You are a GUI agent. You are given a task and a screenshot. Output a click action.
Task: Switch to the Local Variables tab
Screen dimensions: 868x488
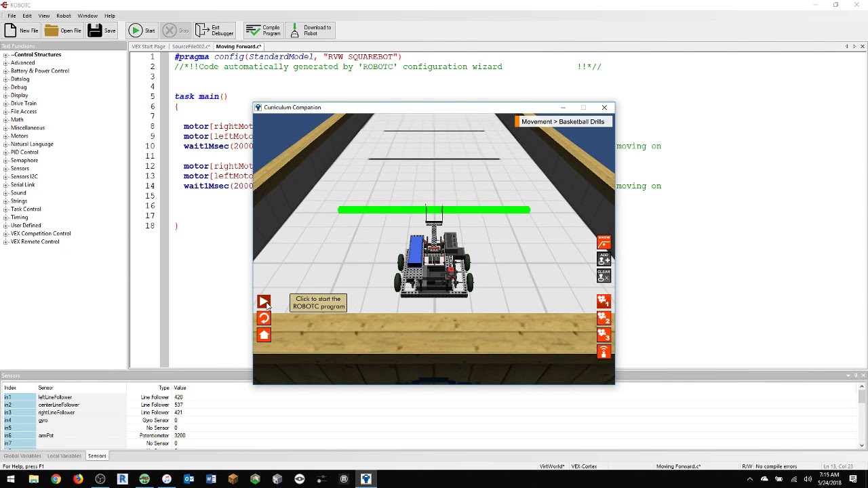point(64,456)
